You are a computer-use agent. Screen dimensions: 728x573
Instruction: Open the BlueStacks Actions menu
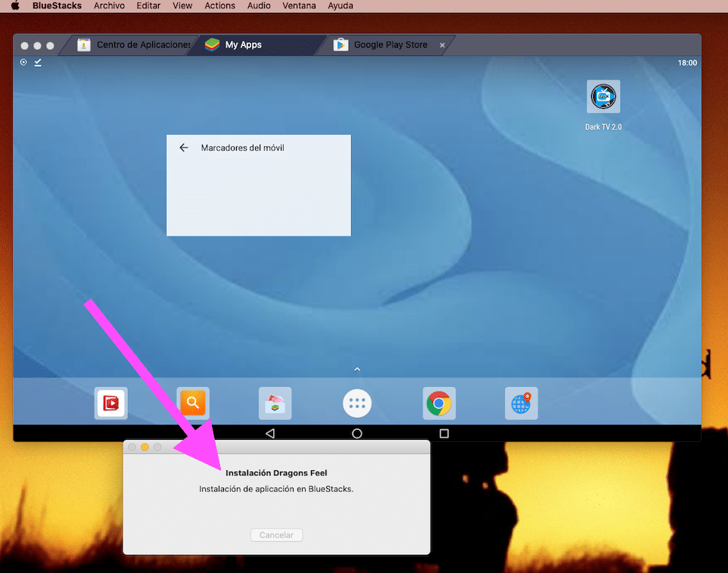click(219, 5)
